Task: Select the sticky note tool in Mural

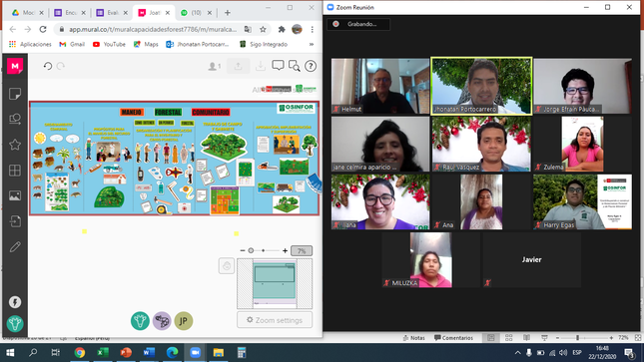Action: [x=15, y=94]
